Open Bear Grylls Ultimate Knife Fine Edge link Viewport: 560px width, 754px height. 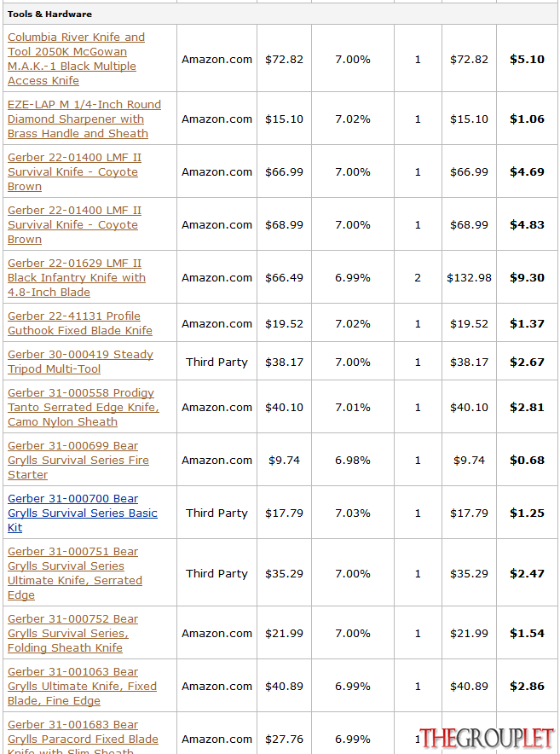click(82, 687)
